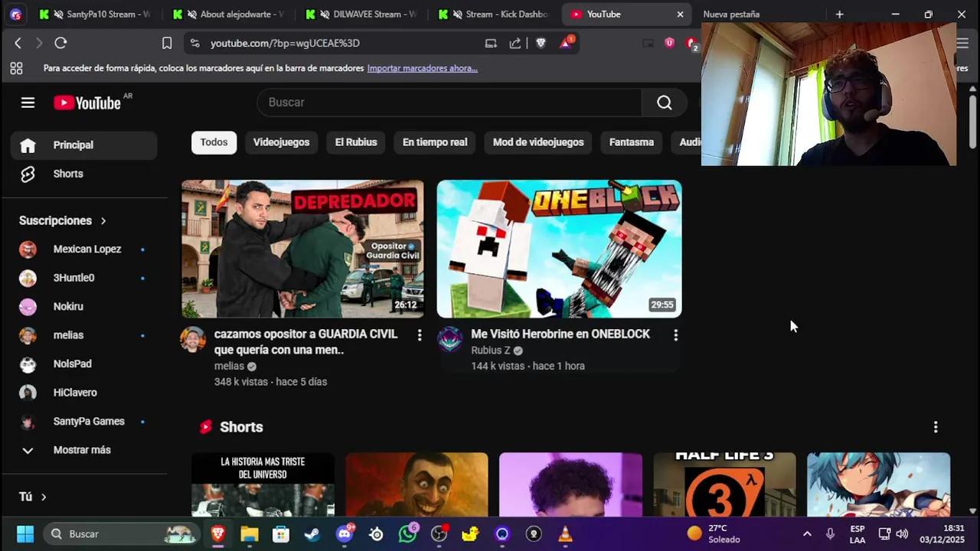Click the YouTube logo
Image resolution: width=980 pixels, height=551 pixels.
87,103
